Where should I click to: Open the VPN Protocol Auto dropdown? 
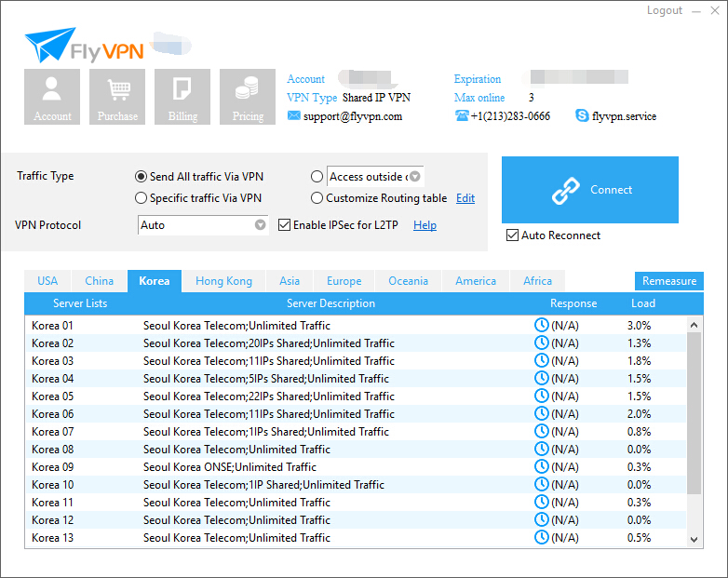tap(203, 225)
